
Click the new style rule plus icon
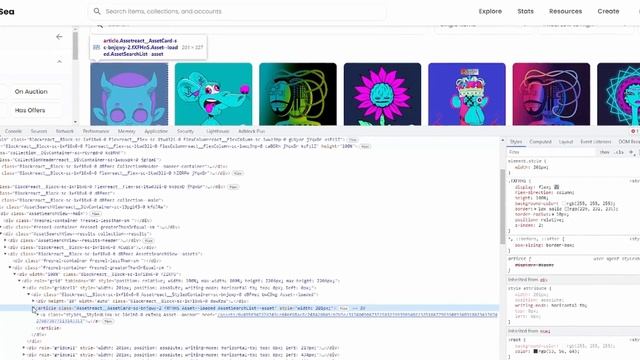click(x=631, y=152)
